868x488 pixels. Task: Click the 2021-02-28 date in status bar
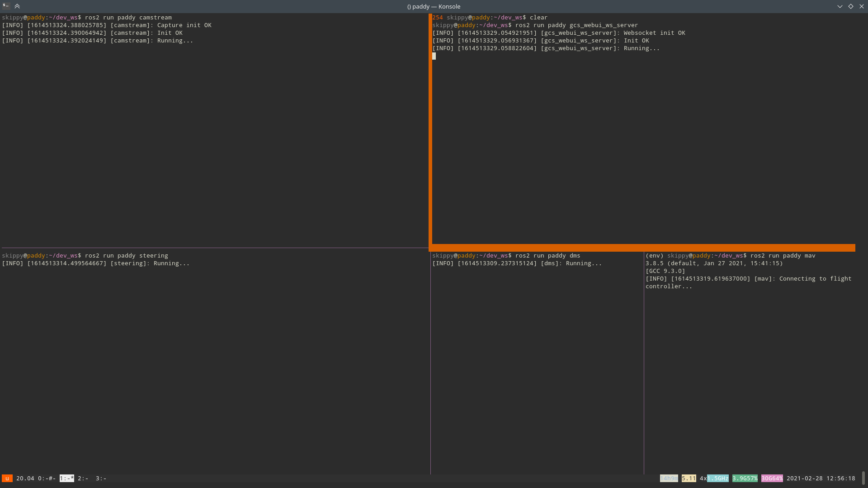[x=805, y=479]
